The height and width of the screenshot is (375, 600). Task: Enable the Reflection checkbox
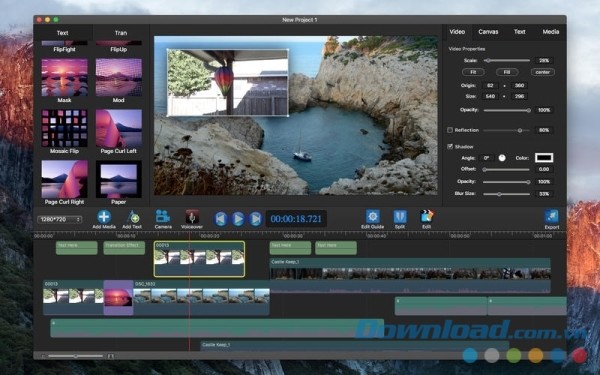(x=450, y=130)
